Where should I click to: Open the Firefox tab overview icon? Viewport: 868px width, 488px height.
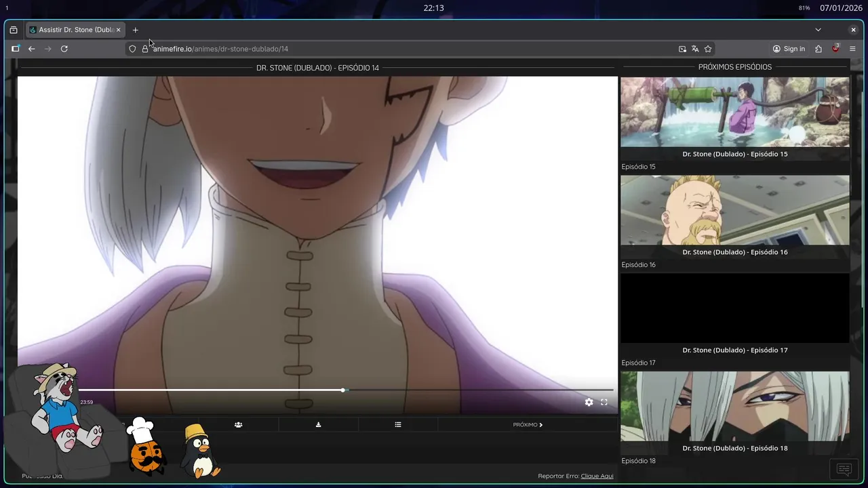[x=14, y=30]
